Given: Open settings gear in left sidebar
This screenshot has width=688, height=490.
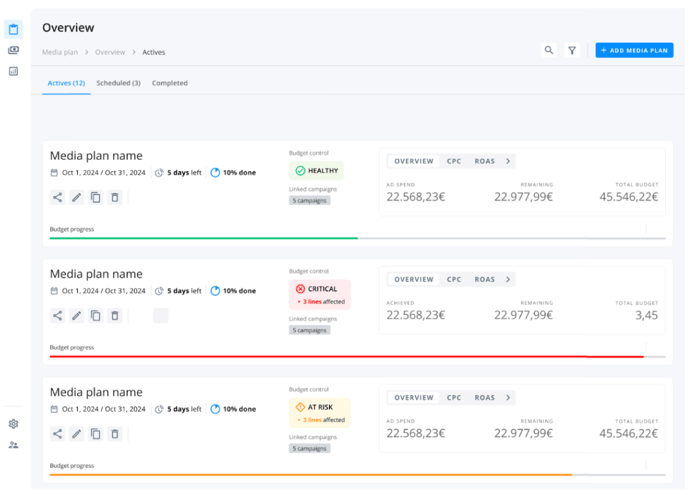Looking at the screenshot, I should tap(13, 424).
